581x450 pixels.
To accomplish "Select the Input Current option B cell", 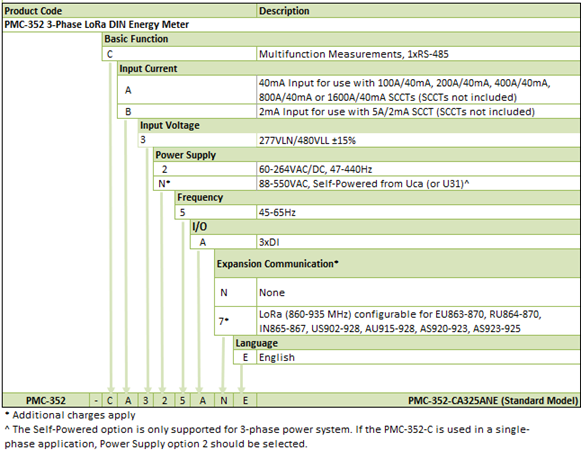I will coord(187,112).
